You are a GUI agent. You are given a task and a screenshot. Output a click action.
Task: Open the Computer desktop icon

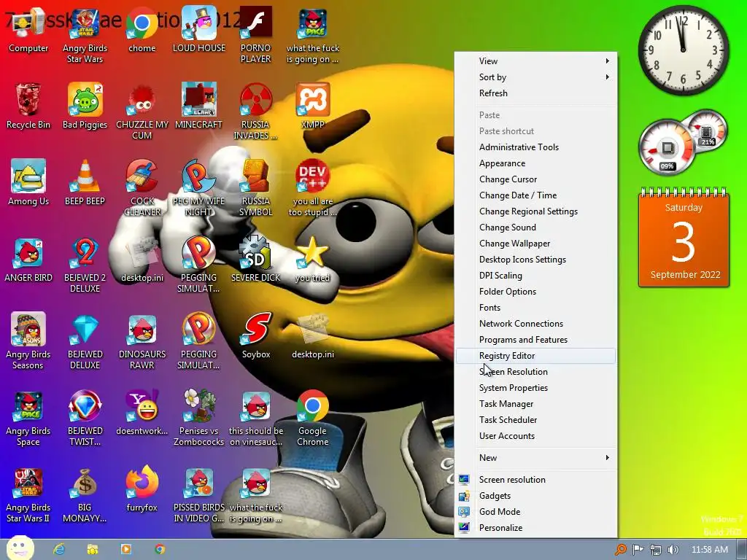tap(28, 31)
